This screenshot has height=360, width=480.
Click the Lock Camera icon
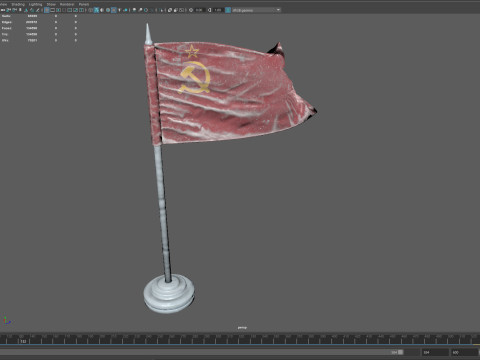pyautogui.click(x=8, y=10)
